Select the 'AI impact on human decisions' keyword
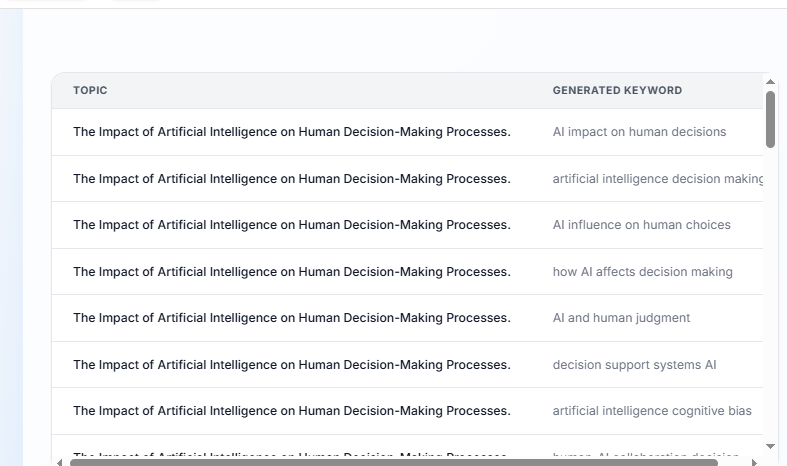 pos(639,132)
